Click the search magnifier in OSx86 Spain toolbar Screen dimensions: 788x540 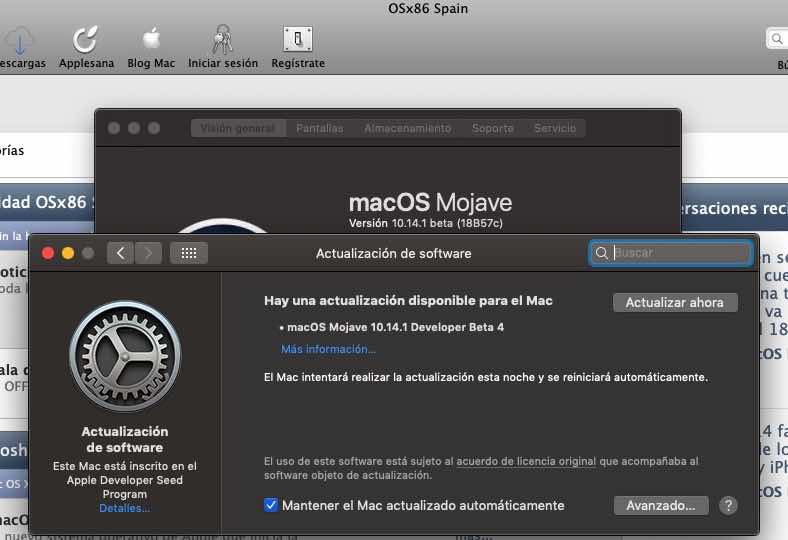777,39
